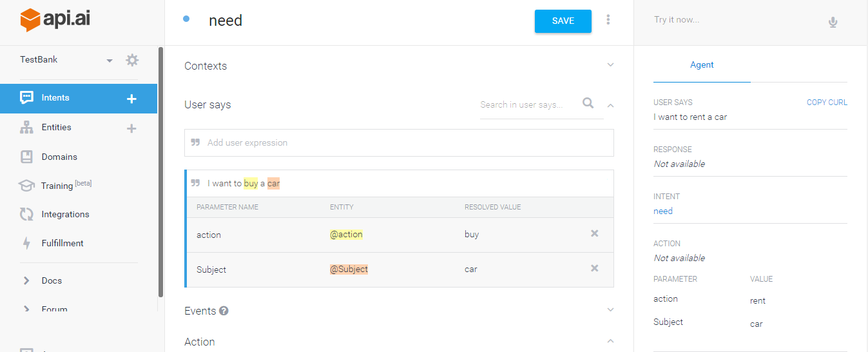This screenshot has height=352, width=868.
Task: Delete the Subject parameter row
Action: tap(595, 268)
